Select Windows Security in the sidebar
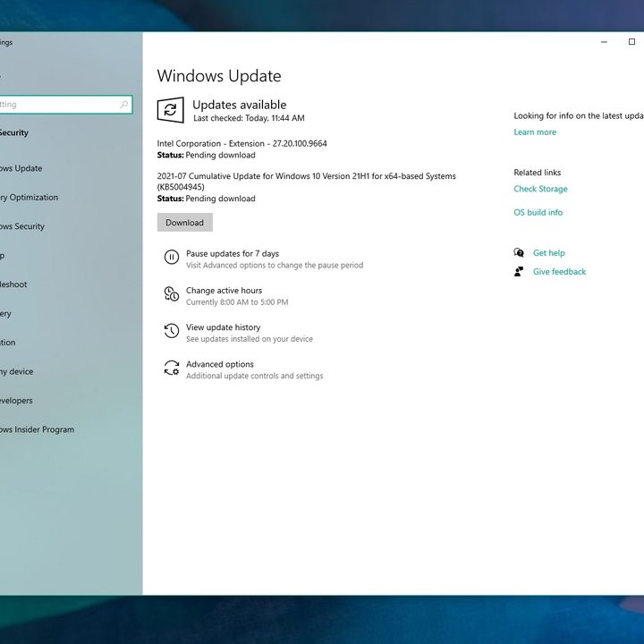The height and width of the screenshot is (644, 644). click(x=22, y=226)
